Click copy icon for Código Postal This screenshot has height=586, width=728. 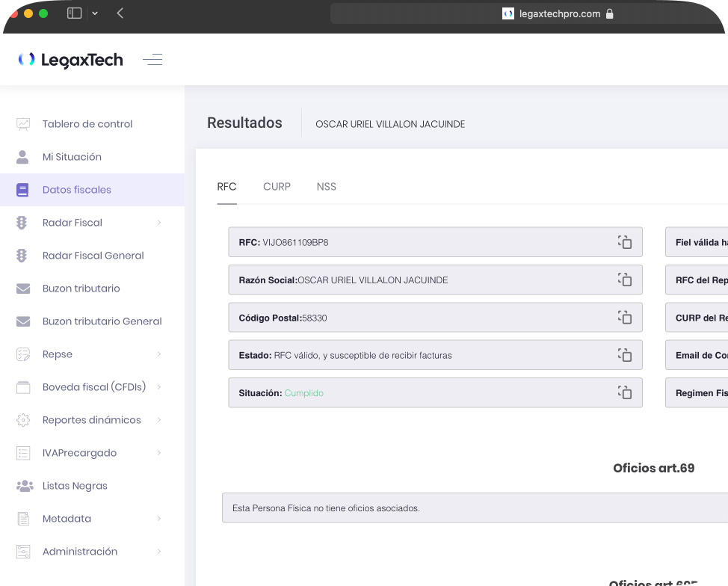pos(624,317)
